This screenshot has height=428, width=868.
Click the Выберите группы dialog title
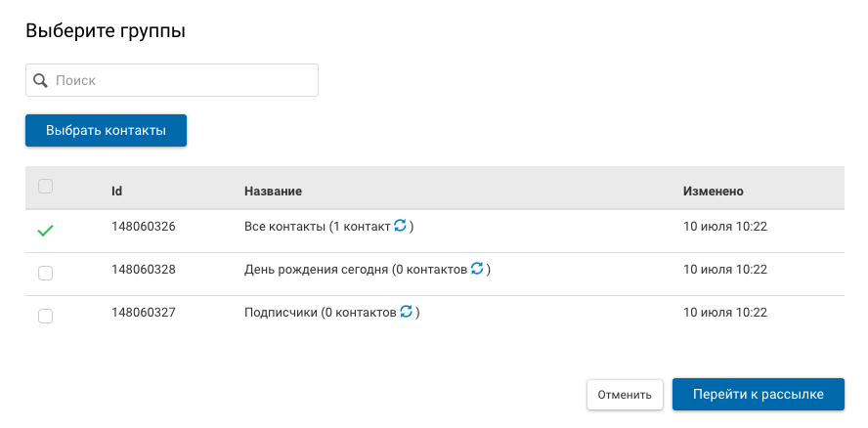[106, 31]
